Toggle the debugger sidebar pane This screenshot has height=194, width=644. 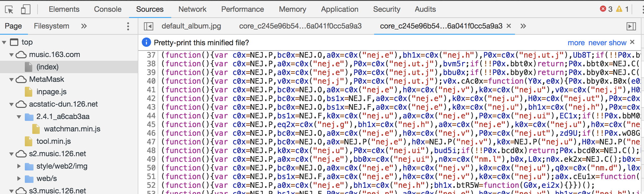[631, 26]
